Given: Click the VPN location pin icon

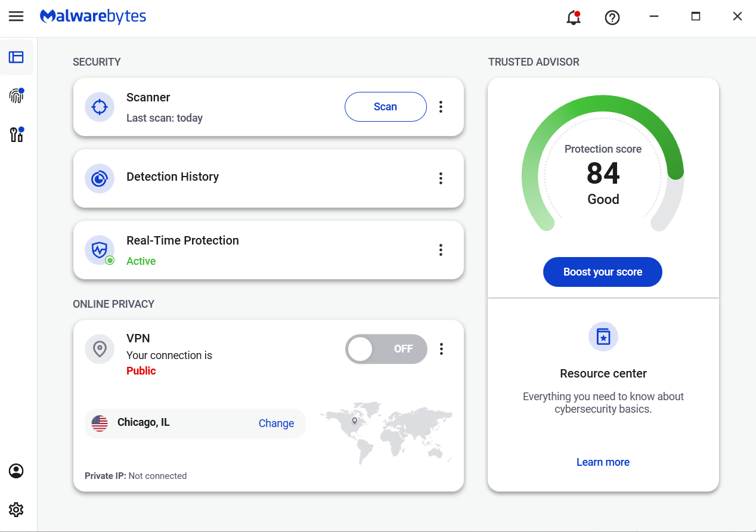Looking at the screenshot, I should click(x=100, y=349).
